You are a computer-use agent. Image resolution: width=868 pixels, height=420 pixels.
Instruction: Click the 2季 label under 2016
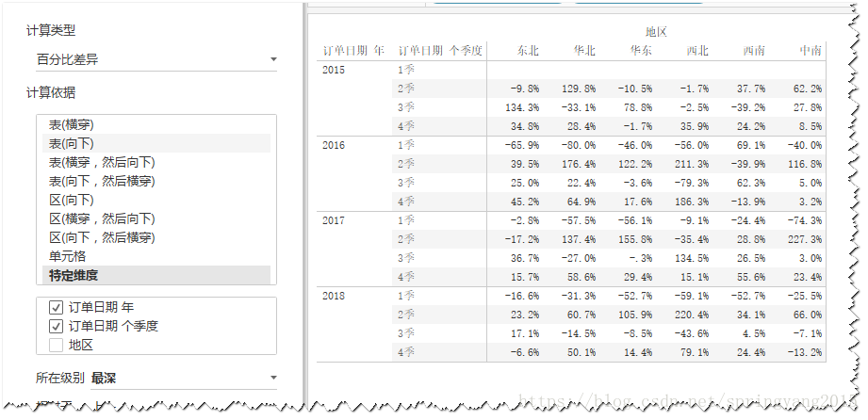(406, 164)
